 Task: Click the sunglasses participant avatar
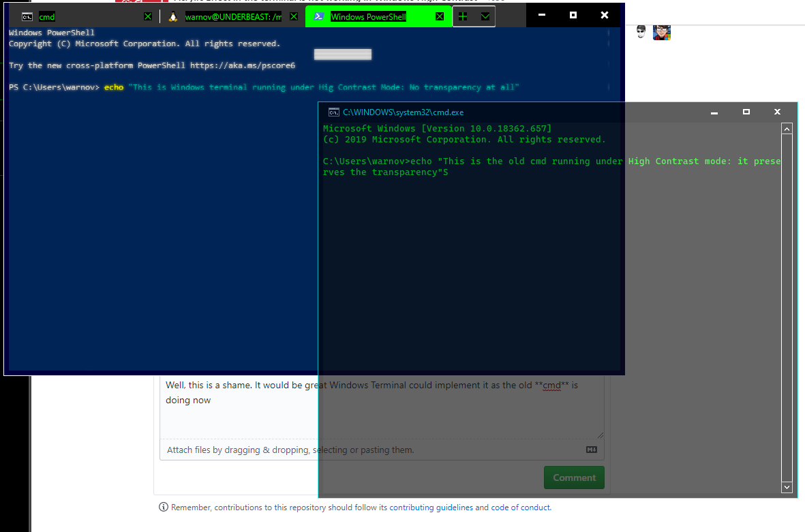coord(641,32)
